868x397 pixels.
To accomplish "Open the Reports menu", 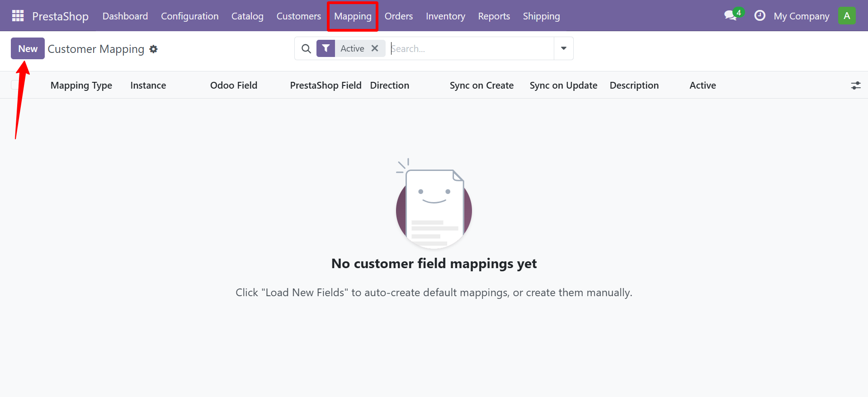I will coord(494,16).
